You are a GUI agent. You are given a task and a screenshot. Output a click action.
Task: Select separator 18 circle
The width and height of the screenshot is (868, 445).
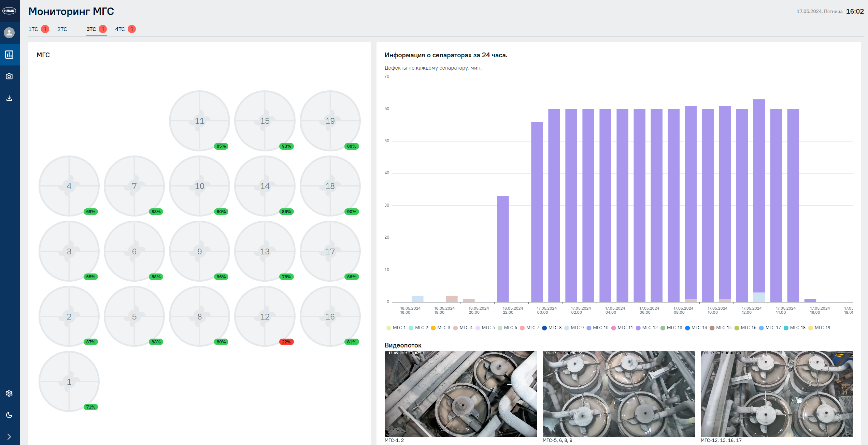click(x=330, y=186)
